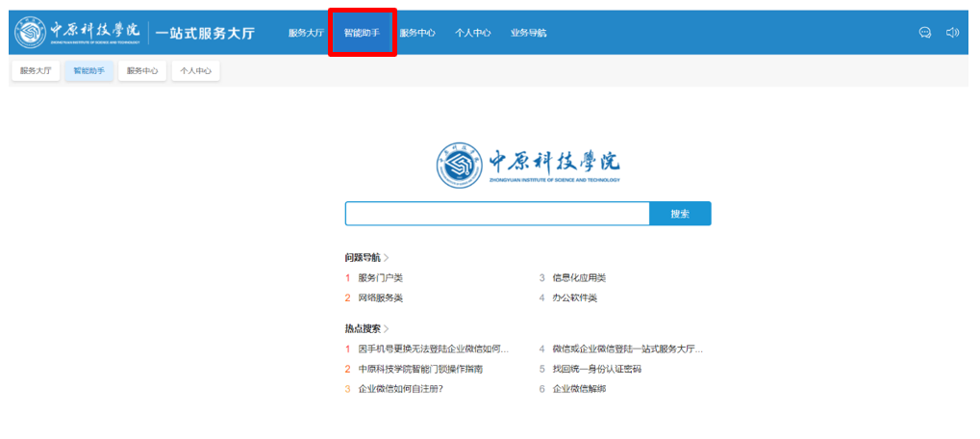Click the search input field

(497, 214)
